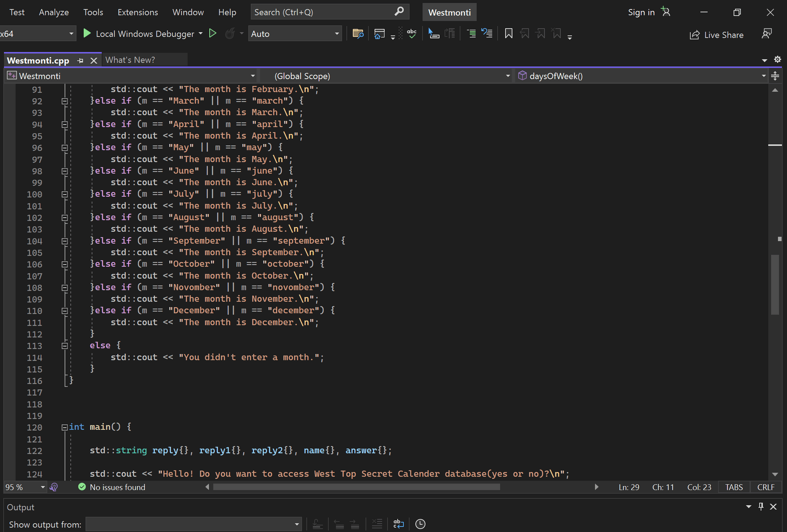
Task: Click the undo-arrow lines toolbar icon
Action: tap(487, 33)
